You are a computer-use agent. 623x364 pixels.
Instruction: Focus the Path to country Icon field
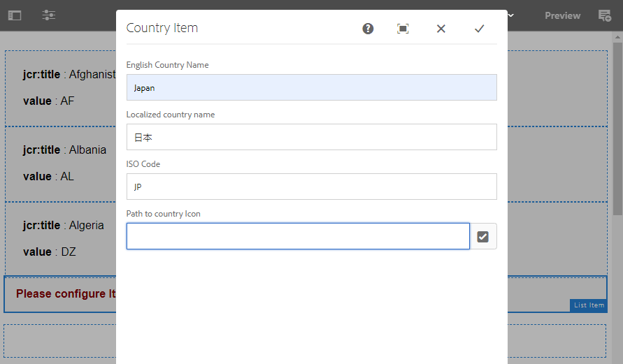tap(298, 236)
